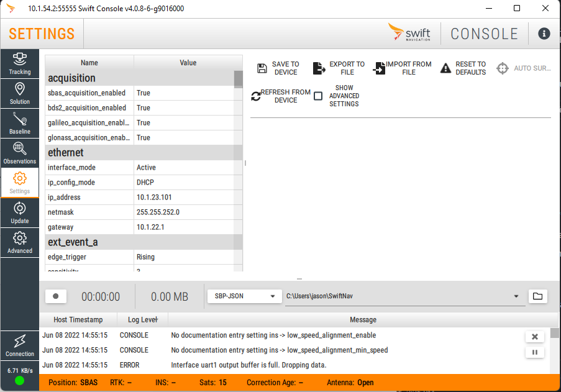Click the Sats 15 status entry
Screen dimensions: 561x392
pyautogui.click(x=213, y=383)
